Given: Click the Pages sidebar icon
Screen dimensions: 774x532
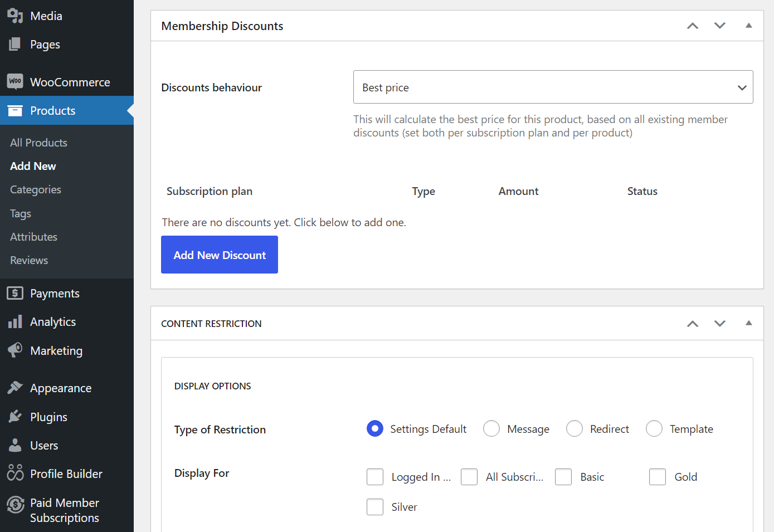Looking at the screenshot, I should coord(15,44).
